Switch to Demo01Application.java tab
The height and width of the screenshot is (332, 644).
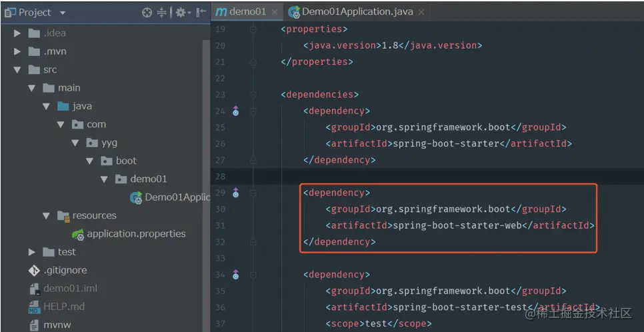point(357,12)
